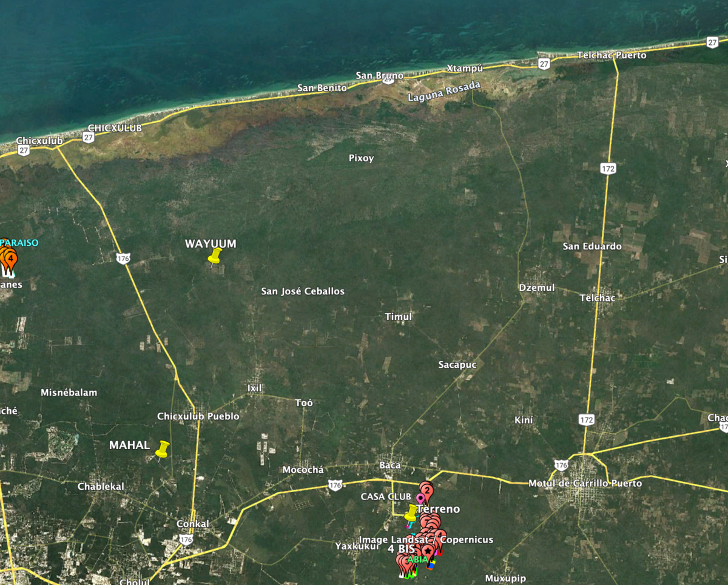The width and height of the screenshot is (728, 585).
Task: Select the San José Ceballos label
Action: point(303,291)
